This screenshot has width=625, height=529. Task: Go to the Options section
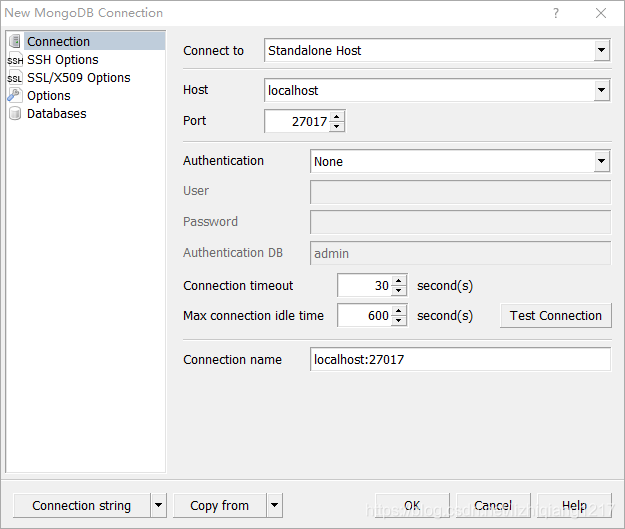49,95
